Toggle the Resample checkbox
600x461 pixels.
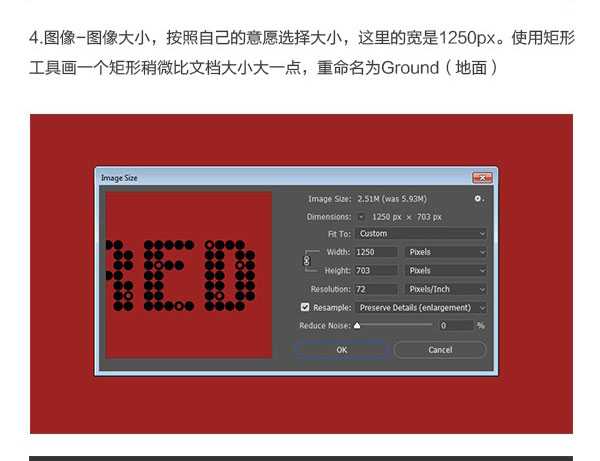(305, 307)
